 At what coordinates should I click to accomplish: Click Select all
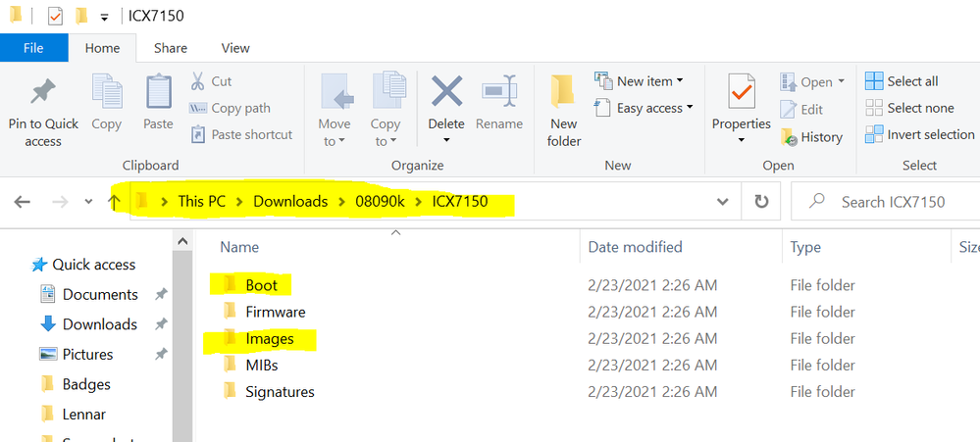[902, 81]
